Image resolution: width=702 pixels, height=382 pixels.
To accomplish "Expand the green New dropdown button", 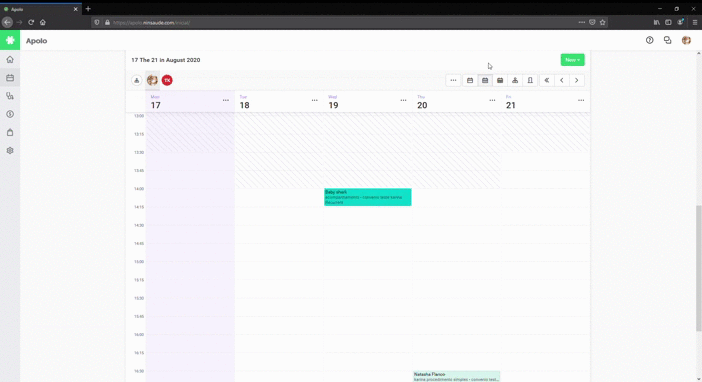I will click(572, 60).
